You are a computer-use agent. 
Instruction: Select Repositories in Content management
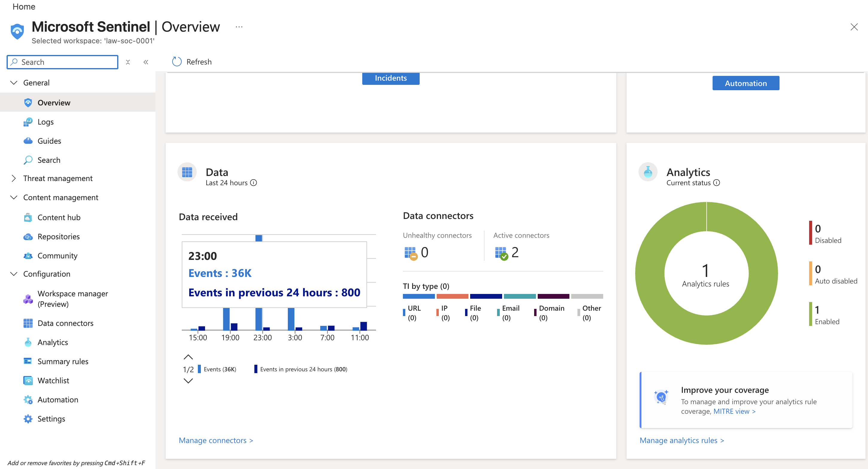59,237
